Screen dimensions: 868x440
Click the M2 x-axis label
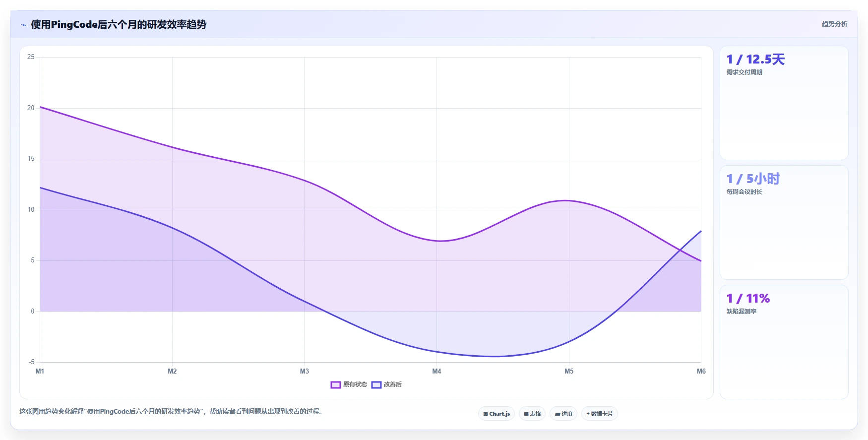[x=172, y=371]
